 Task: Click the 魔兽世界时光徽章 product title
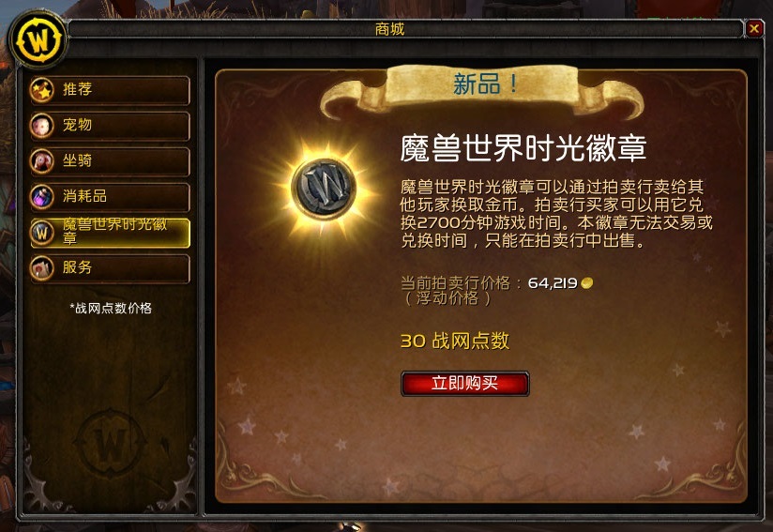pos(523,147)
